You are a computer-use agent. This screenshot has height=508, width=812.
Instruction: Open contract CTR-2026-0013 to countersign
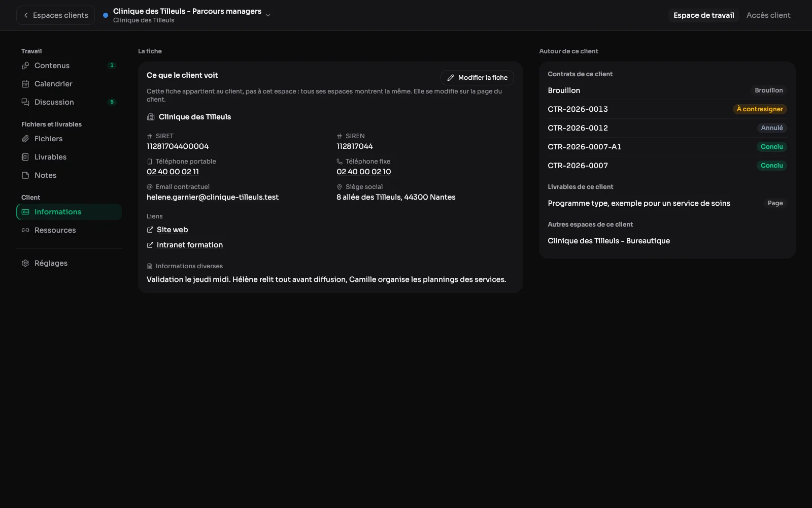(x=667, y=109)
